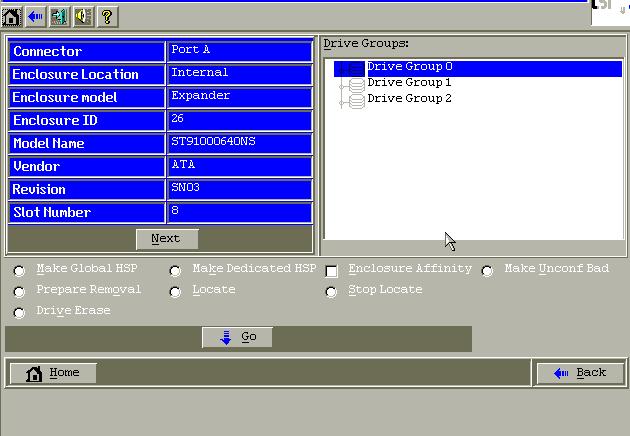Image resolution: width=630 pixels, height=436 pixels.
Task: Click the disk icon beside Drive Group 1
Action: click(356, 83)
